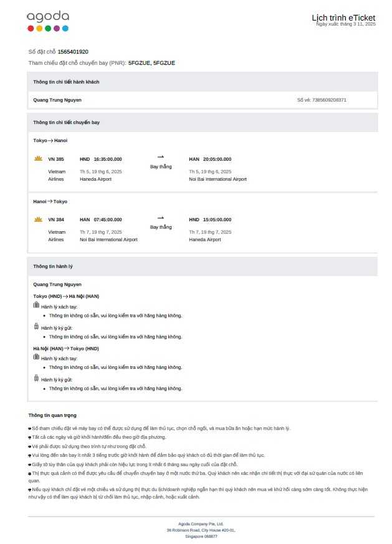Click checked baggage icon under Hà Nội → Tokyo (HND)

tap(36, 378)
